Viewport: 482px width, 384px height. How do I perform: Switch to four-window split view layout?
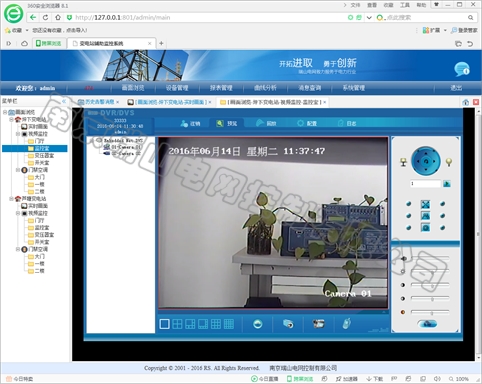coord(177,324)
